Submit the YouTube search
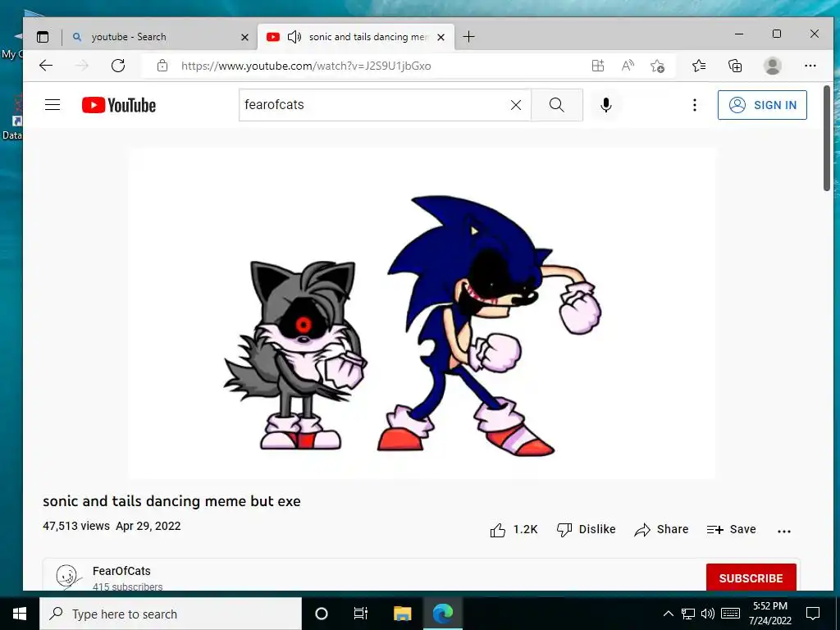Image resolution: width=840 pixels, height=630 pixels. (x=557, y=105)
